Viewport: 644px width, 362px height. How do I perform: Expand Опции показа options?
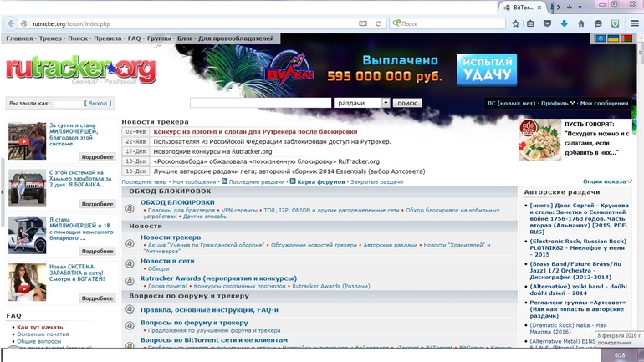tap(607, 181)
